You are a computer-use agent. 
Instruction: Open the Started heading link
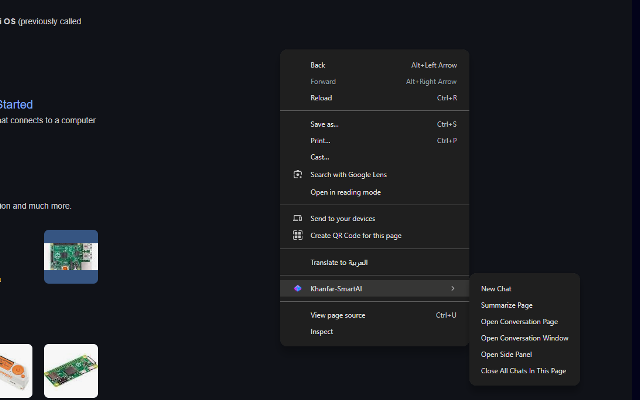(x=16, y=104)
